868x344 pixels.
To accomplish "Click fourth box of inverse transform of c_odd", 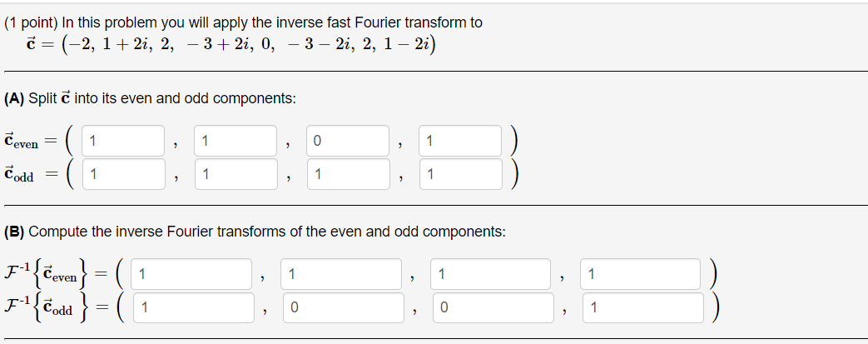I will pos(643,307).
